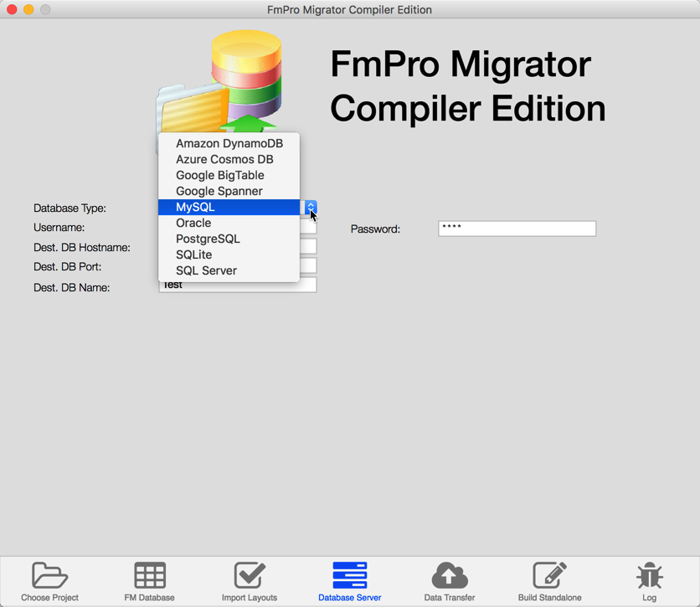The width and height of the screenshot is (700, 607).
Task: Switch to the FM Database grid icon
Action: 150,575
